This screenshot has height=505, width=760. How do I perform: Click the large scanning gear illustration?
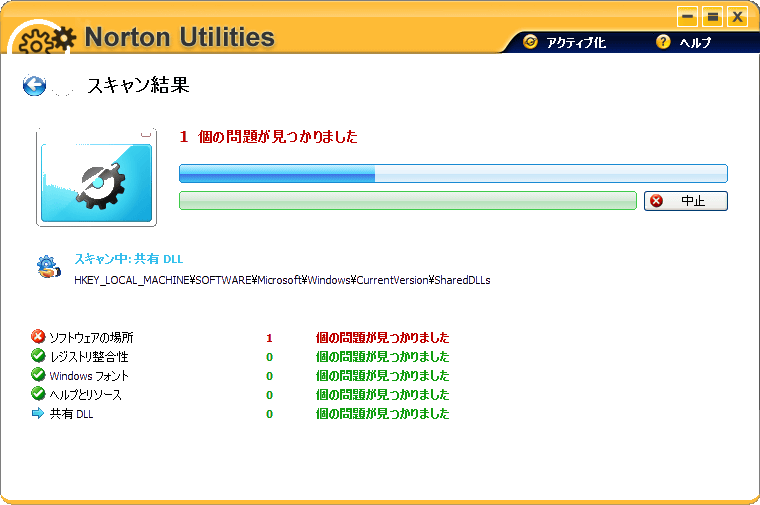tap(96, 177)
